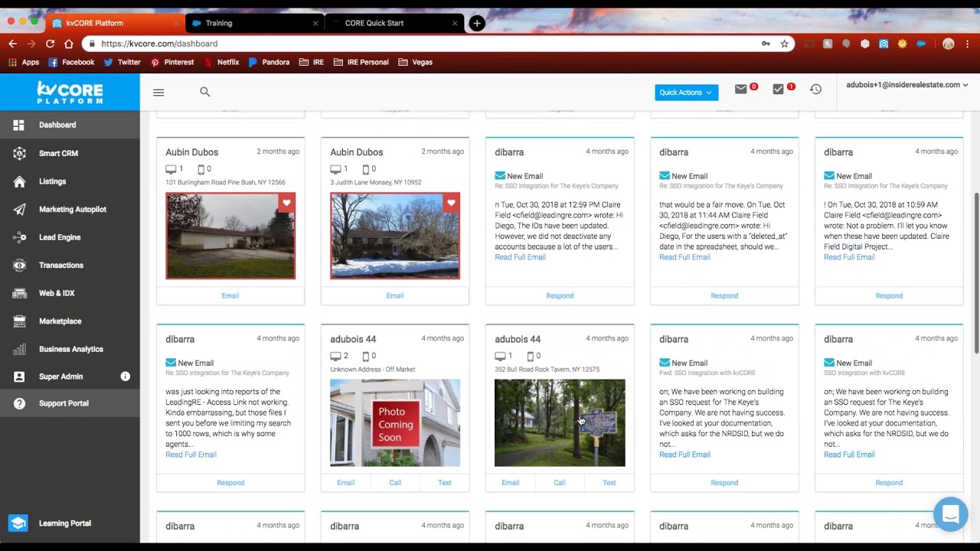Click Text on 352 Bull Road card

click(609, 483)
